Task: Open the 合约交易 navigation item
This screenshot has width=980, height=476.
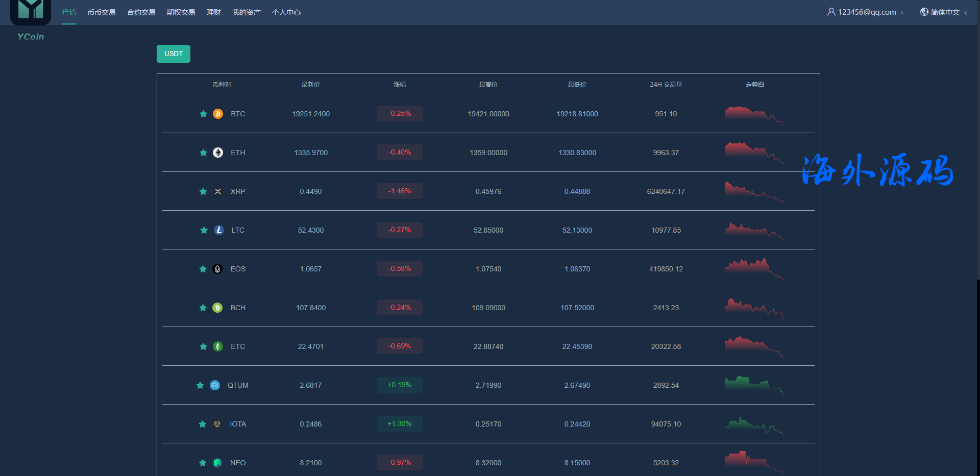Action: pyautogui.click(x=141, y=12)
